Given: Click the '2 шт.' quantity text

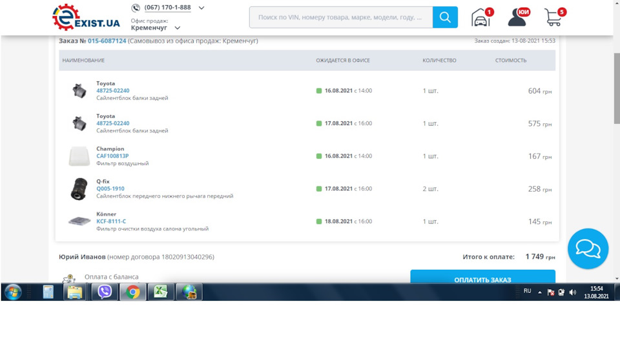Looking at the screenshot, I should (x=431, y=189).
